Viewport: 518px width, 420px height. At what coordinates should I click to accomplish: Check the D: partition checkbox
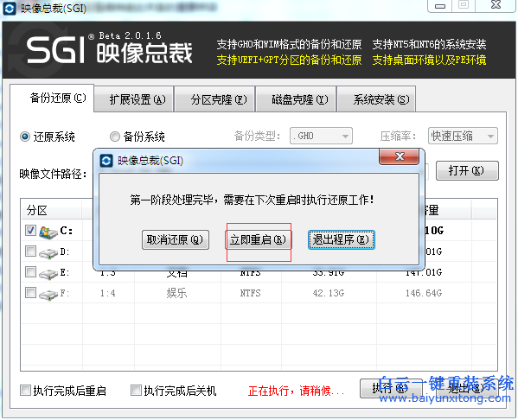[31, 251]
